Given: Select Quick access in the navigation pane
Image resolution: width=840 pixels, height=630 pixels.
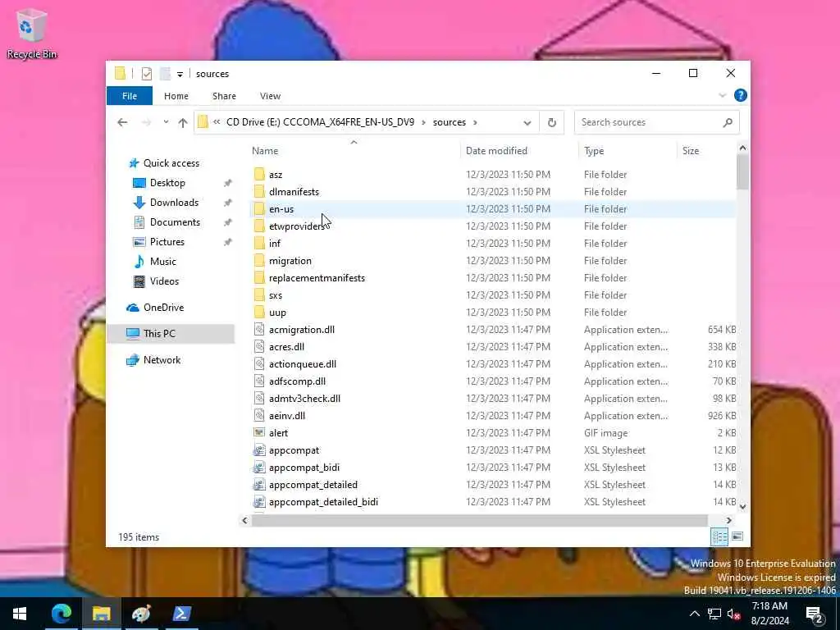Looking at the screenshot, I should click(171, 163).
